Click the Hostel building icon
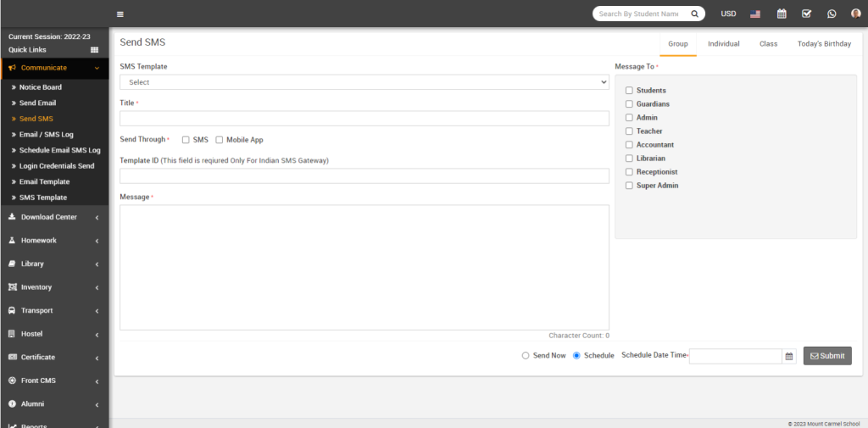This screenshot has width=868, height=428. (x=12, y=334)
